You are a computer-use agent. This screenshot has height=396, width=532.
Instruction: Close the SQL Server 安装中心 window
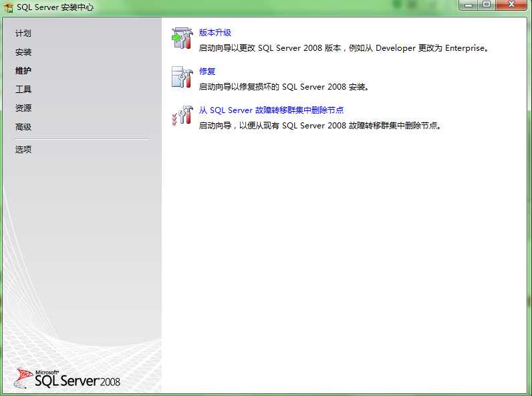pos(511,5)
